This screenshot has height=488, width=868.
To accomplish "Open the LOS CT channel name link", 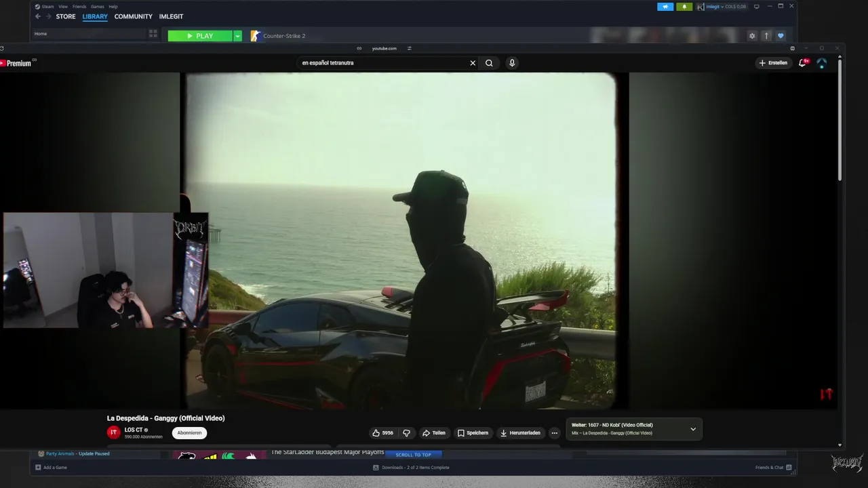I will coord(134,430).
